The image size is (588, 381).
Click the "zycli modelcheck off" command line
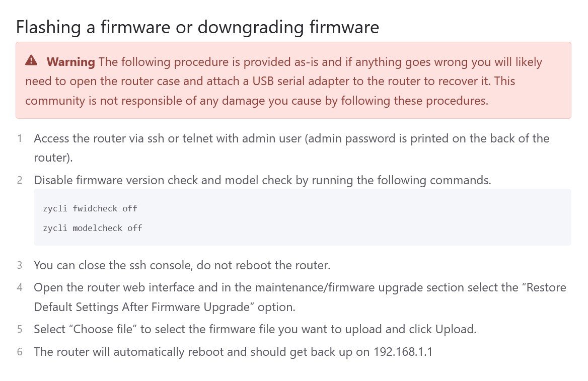(x=93, y=228)
